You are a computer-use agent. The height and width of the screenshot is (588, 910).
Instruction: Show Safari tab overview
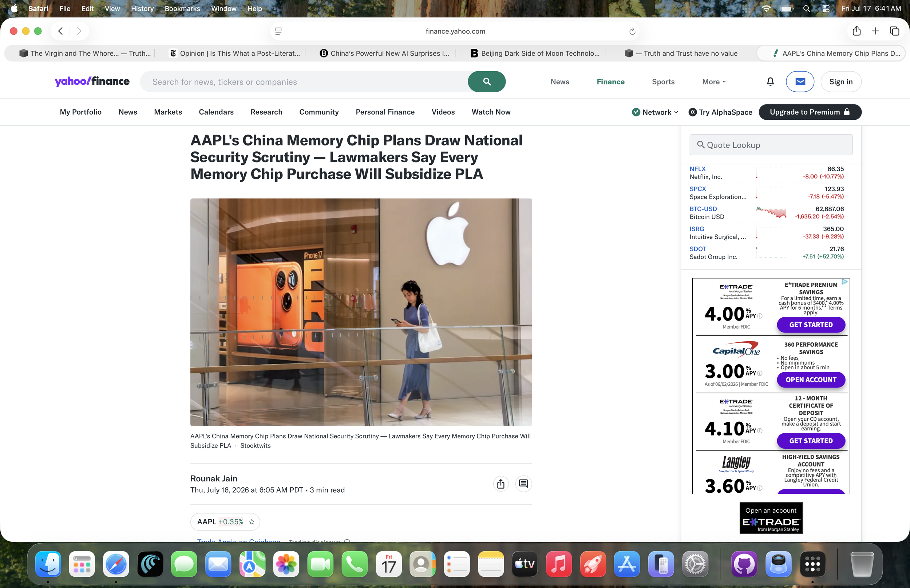click(894, 31)
